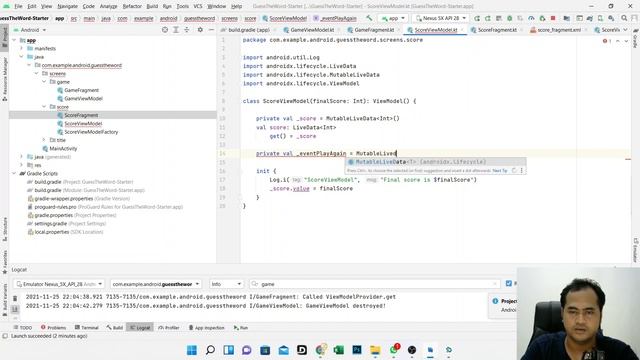Click the Search Everywhere magnifier icon
Screen dimensions: 640x360
click(x=624, y=18)
